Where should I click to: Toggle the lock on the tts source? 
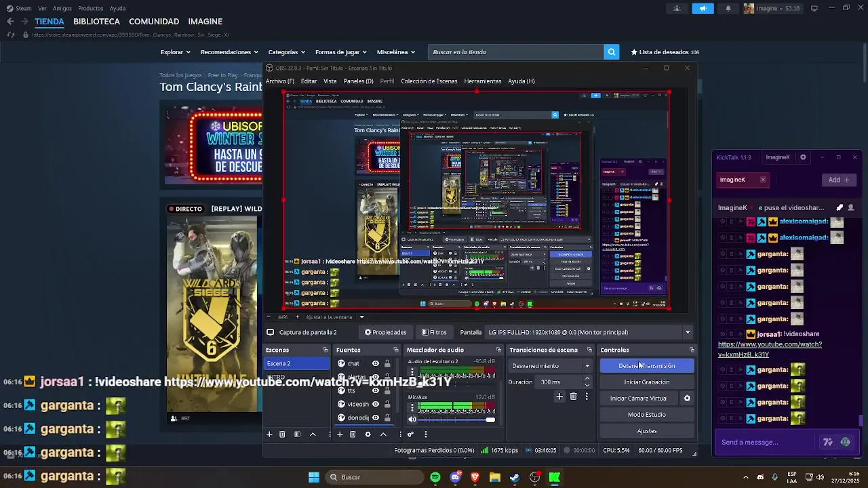tap(387, 390)
